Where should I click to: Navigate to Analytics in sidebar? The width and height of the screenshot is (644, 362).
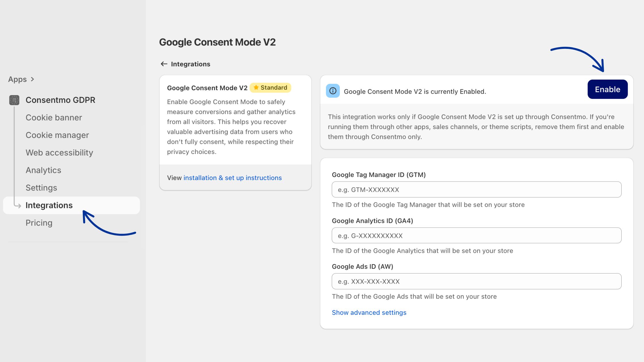(43, 170)
